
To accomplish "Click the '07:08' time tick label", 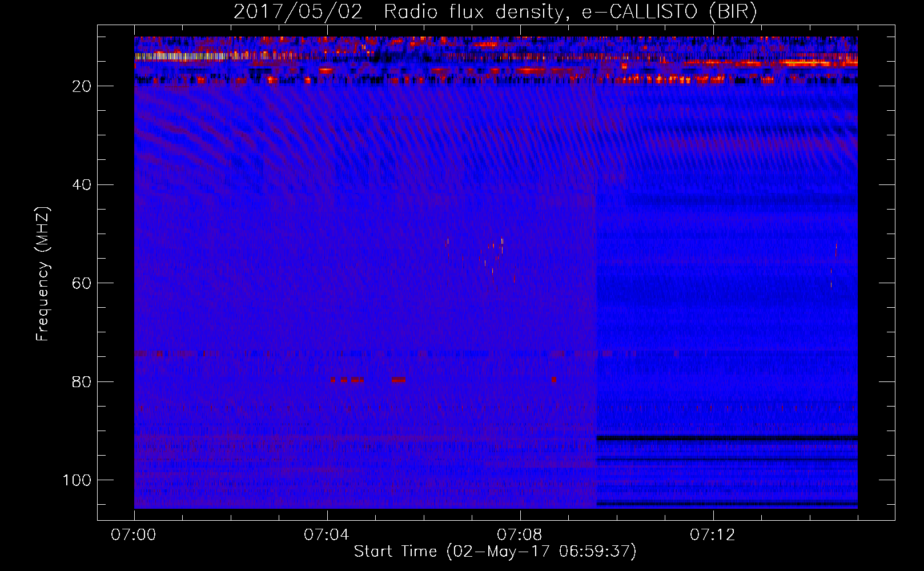I will [x=520, y=535].
